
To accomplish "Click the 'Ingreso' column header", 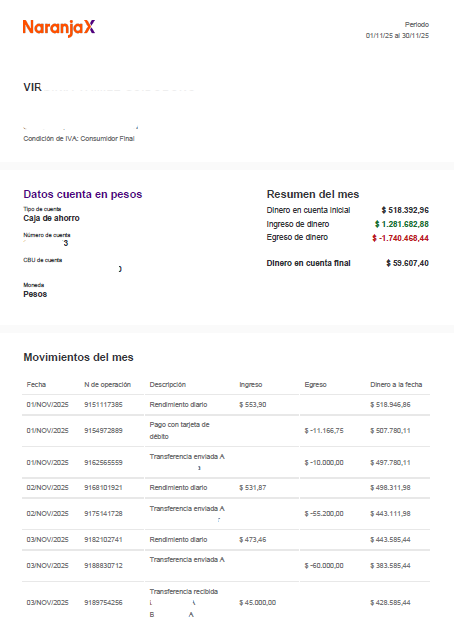I will coord(251,384).
